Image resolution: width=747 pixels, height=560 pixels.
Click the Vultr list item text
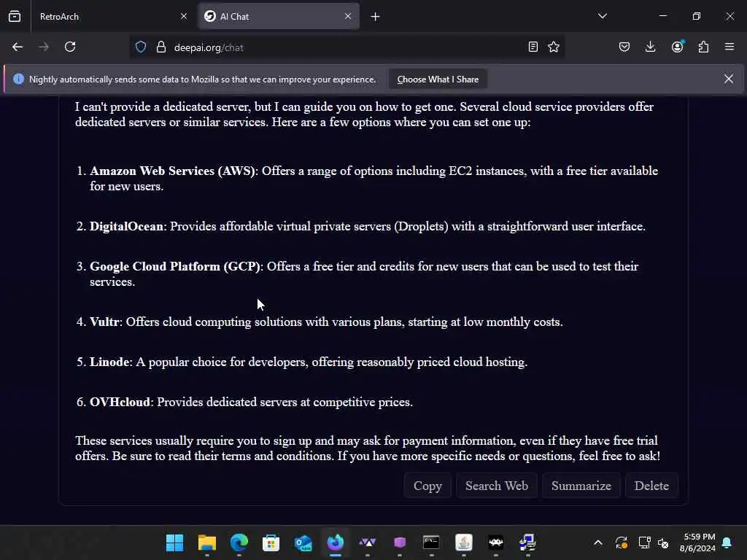click(x=326, y=322)
